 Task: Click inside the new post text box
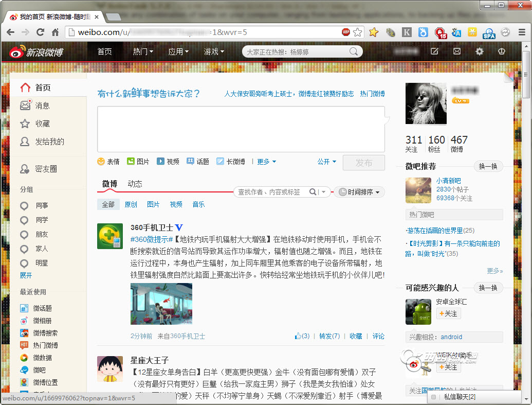[x=241, y=129]
